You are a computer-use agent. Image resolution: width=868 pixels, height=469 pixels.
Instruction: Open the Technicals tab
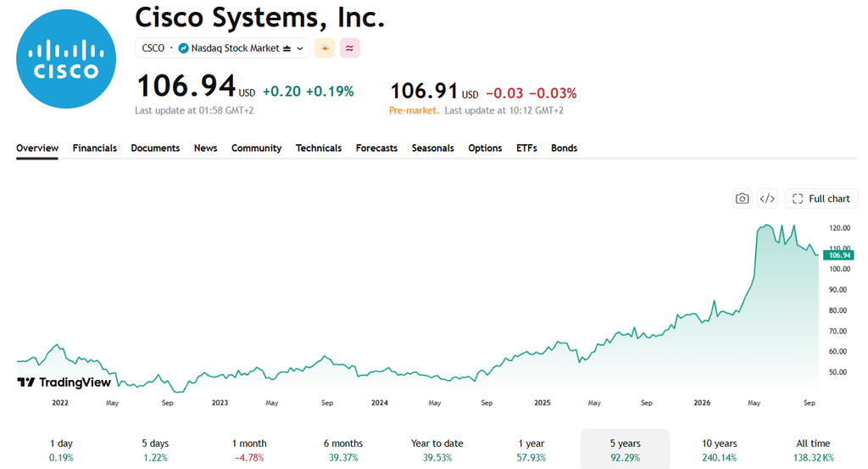319,148
